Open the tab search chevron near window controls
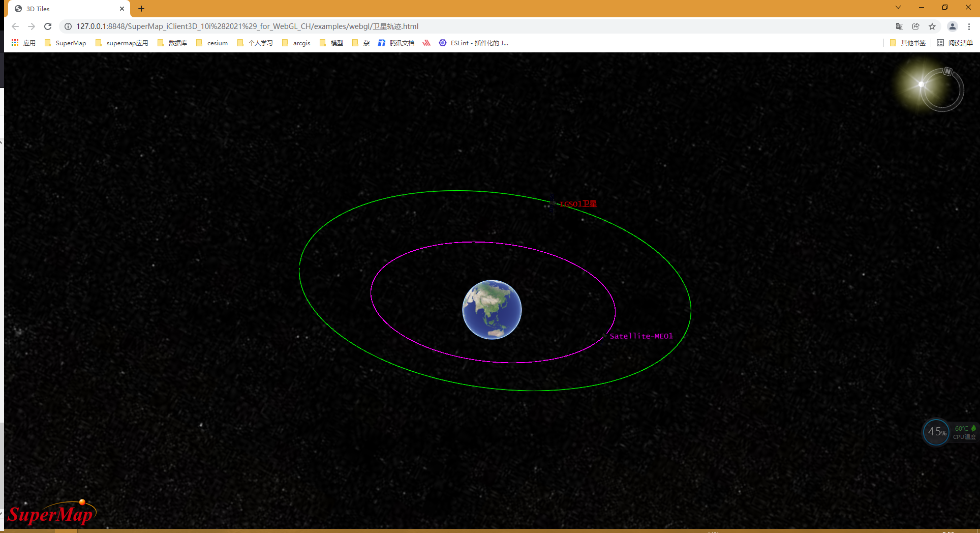 (898, 8)
